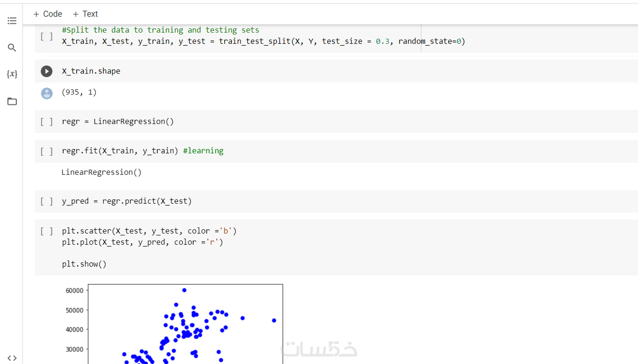Run the regr = LinearRegression() cell
Screen dimensions: 638x364
point(47,122)
